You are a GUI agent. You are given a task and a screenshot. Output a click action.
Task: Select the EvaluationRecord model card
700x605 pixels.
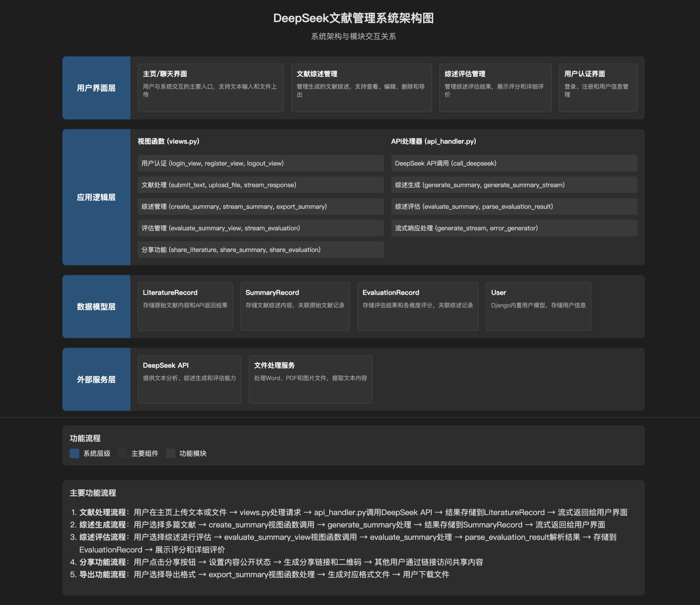tap(418, 306)
